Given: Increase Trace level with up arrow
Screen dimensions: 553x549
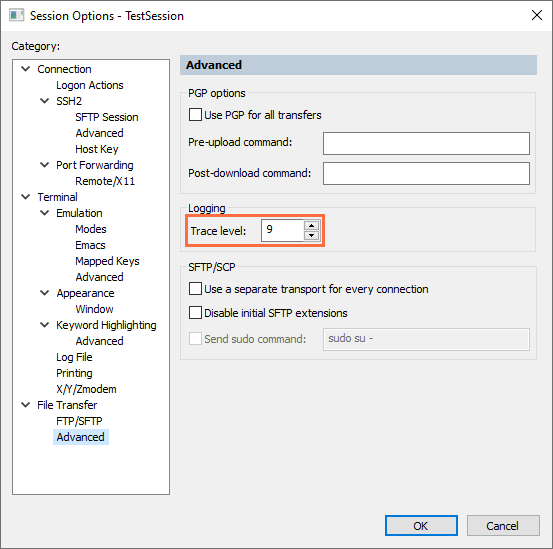Looking at the screenshot, I should click(x=311, y=226).
